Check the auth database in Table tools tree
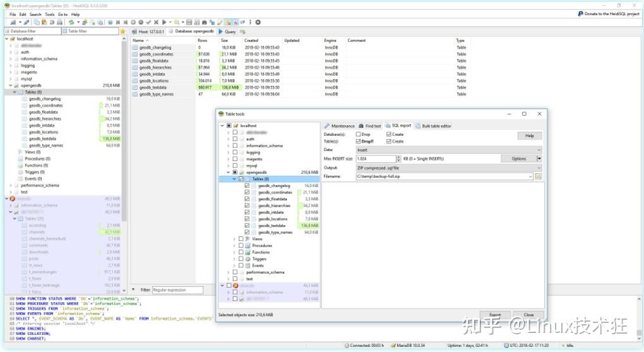Viewport: 644px width, 352px height. 235,140
